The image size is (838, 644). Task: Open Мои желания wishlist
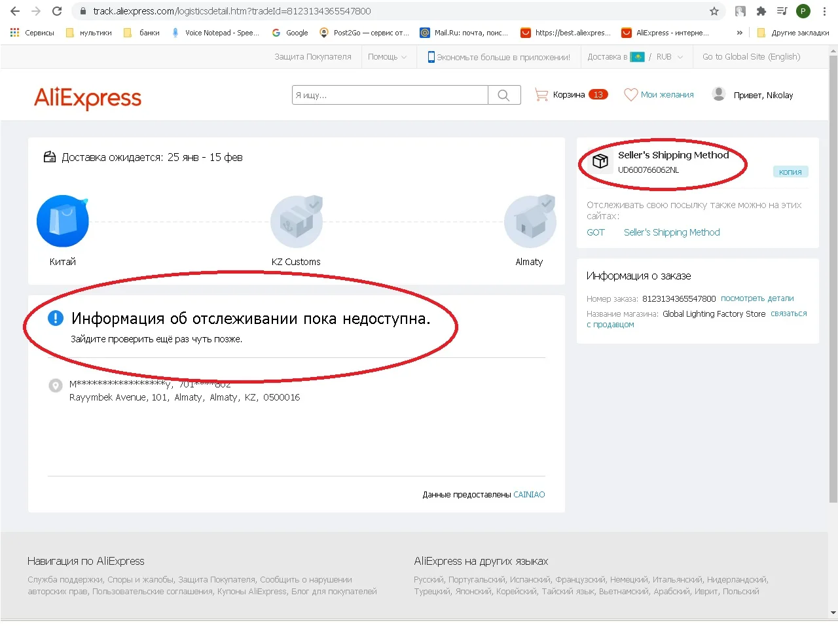click(x=659, y=95)
